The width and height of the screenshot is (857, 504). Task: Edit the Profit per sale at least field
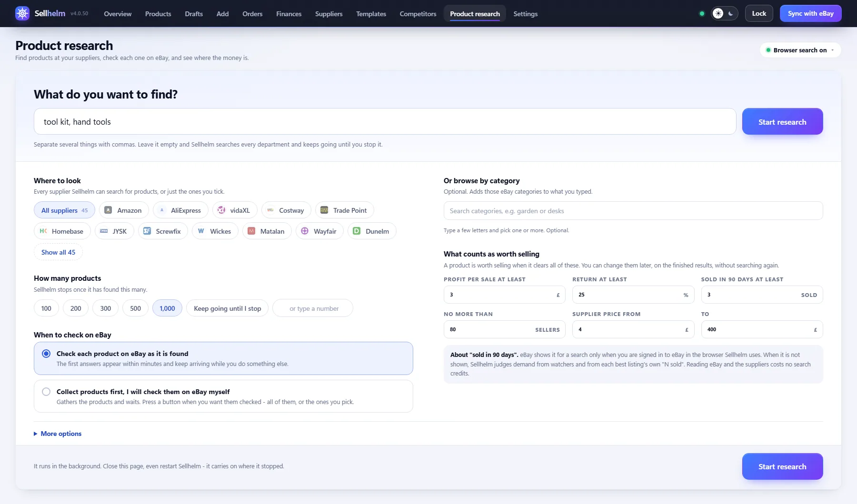(505, 295)
